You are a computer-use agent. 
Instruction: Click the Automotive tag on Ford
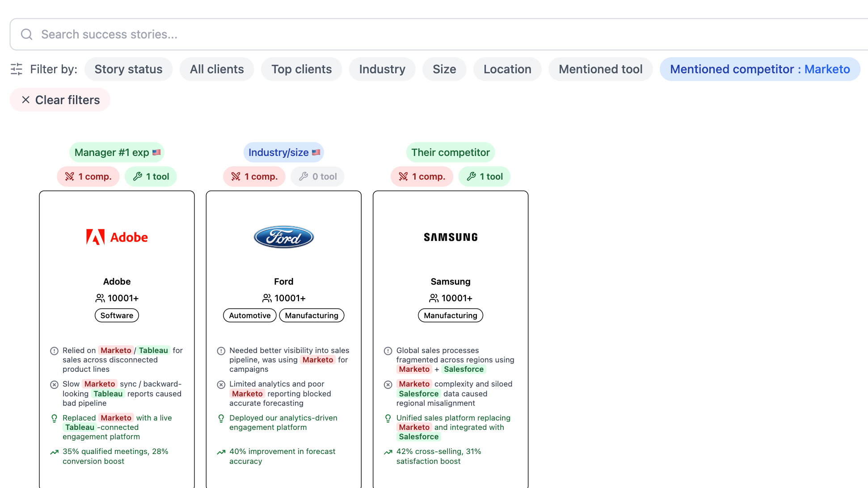click(250, 316)
